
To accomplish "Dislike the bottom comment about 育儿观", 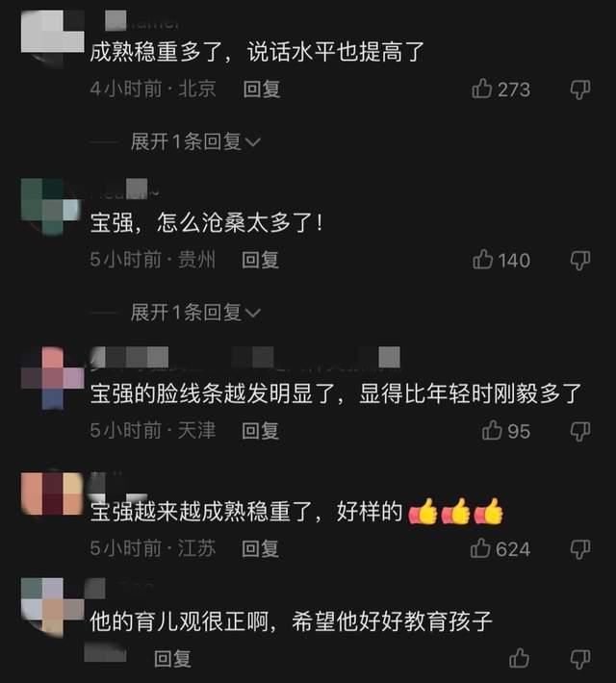I will pos(580,659).
